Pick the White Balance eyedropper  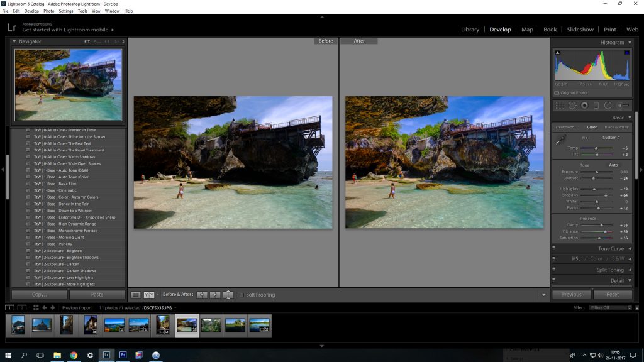pos(560,140)
